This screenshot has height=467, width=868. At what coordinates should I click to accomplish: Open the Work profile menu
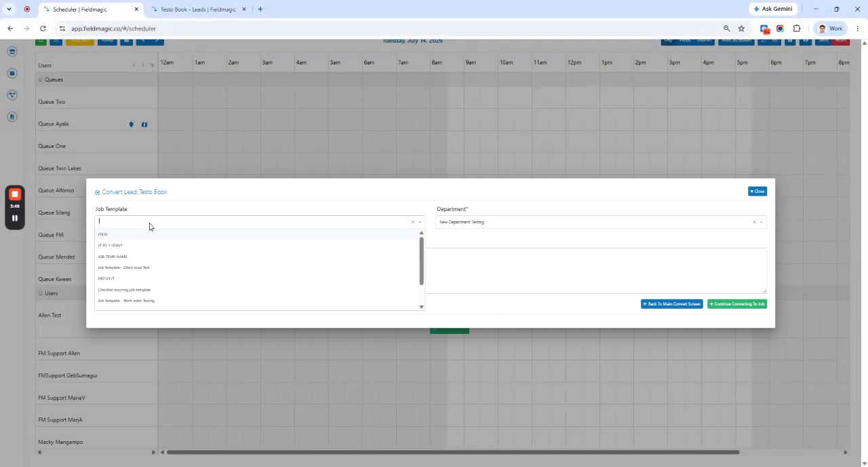click(x=830, y=29)
